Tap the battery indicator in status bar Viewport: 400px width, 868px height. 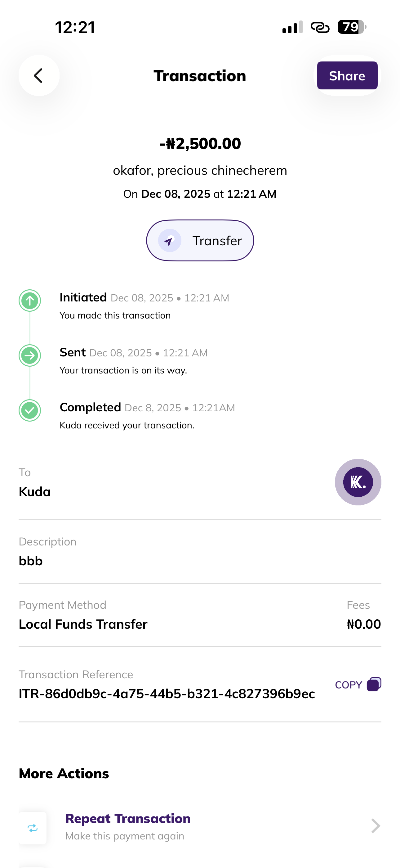tap(352, 27)
